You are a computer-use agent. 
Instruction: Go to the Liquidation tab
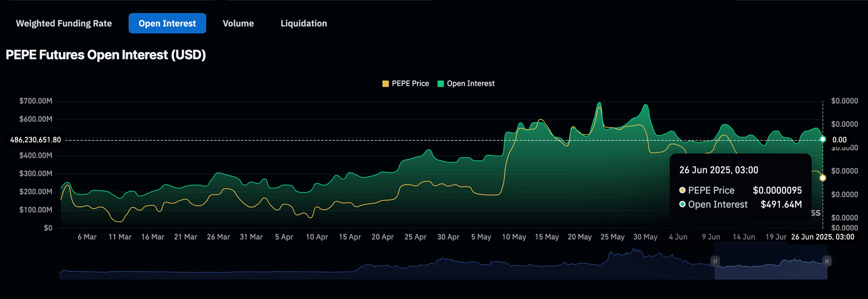click(x=303, y=23)
